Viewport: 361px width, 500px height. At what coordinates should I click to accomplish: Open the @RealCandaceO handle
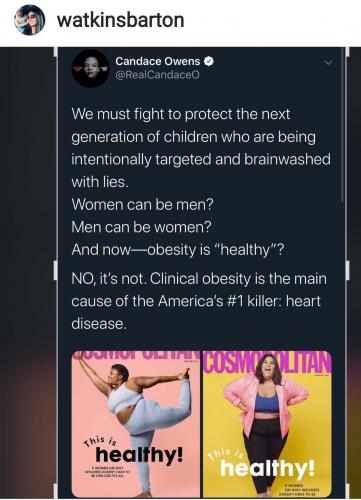tap(157, 75)
